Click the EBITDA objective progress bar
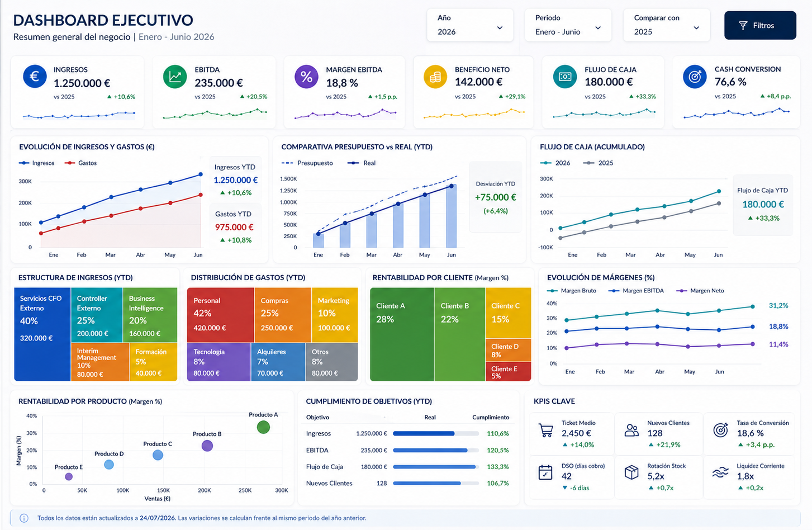Image resolution: width=812 pixels, height=530 pixels. click(x=436, y=450)
